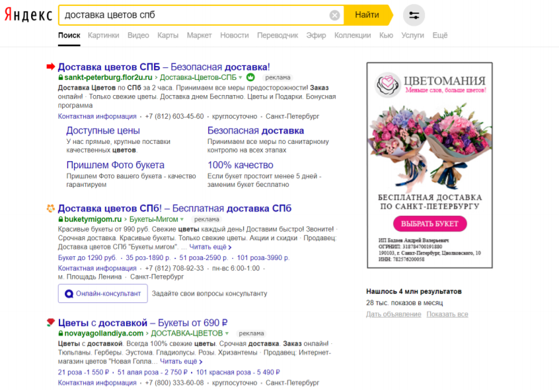Click the Цветомания banner bouquet image

[429, 146]
